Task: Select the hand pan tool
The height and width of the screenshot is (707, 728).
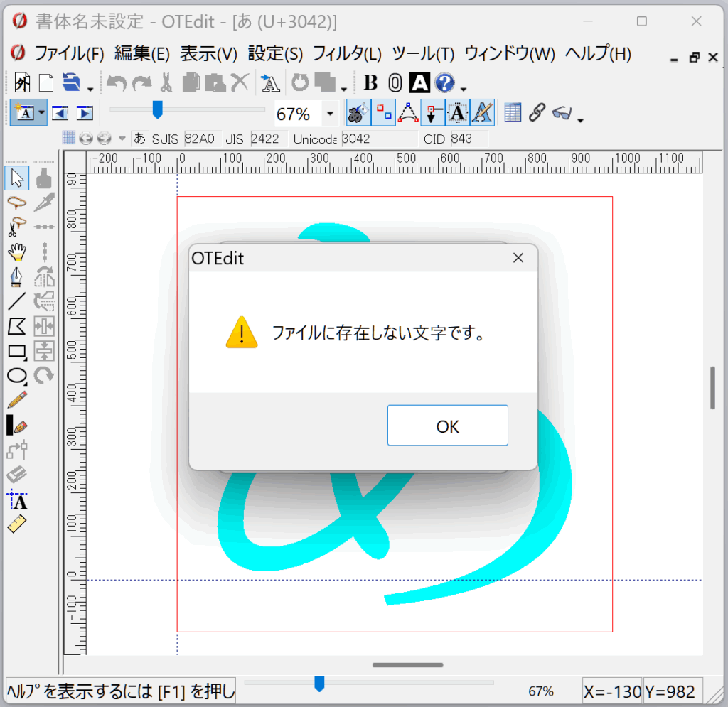Action: (x=16, y=252)
